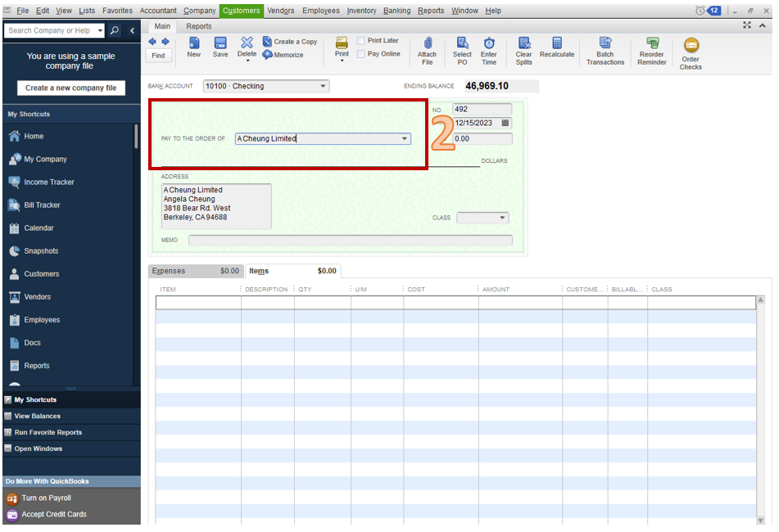779x532 pixels.
Task: Click the items table scrollbar down arrow
Action: tap(761, 520)
